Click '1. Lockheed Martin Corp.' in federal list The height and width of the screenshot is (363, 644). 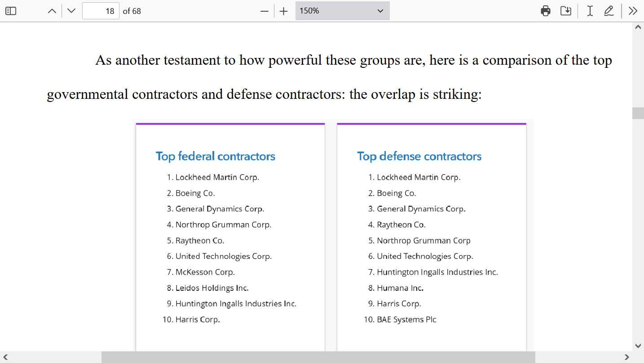(x=213, y=177)
